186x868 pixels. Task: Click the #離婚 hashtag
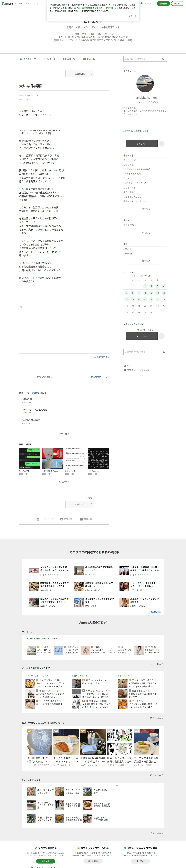pyautogui.click(x=146, y=131)
